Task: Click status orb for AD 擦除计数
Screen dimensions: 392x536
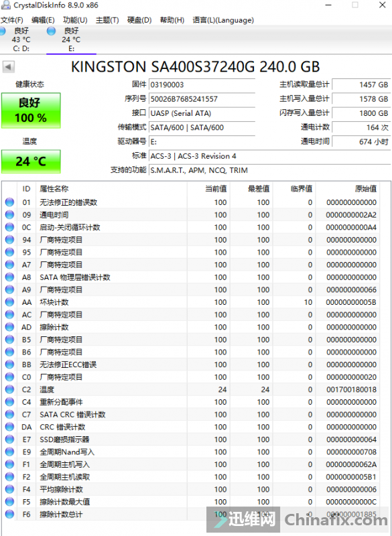Action: click(x=9, y=327)
